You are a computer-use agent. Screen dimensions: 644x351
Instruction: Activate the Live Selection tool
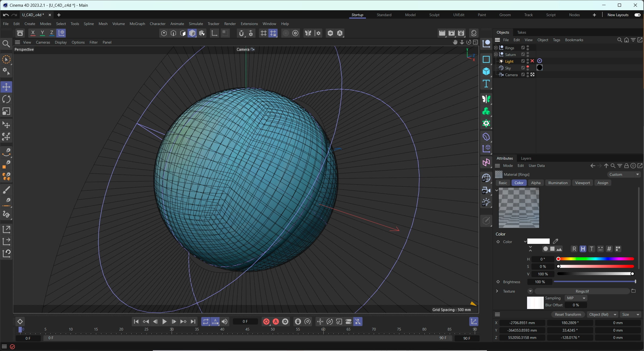(6, 59)
